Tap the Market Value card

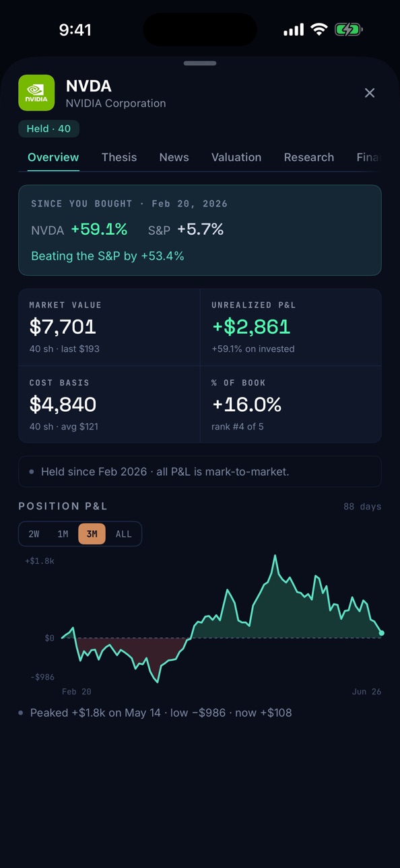pos(109,327)
